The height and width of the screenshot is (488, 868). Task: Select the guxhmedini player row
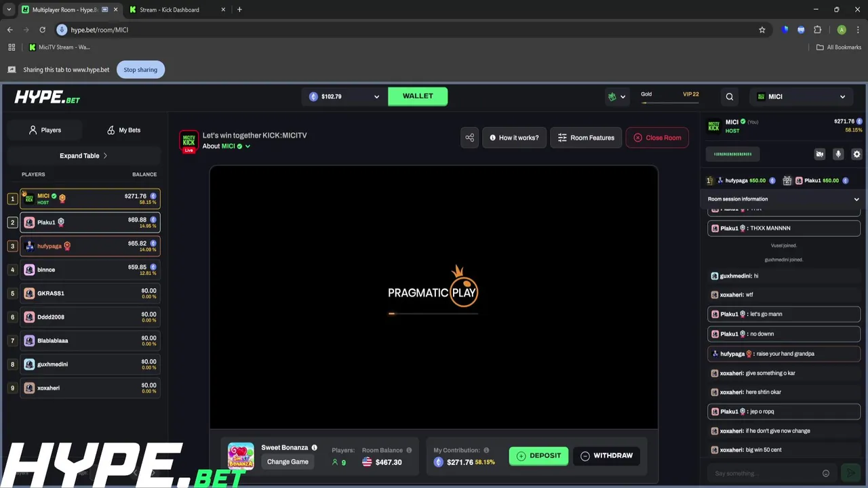click(90, 365)
